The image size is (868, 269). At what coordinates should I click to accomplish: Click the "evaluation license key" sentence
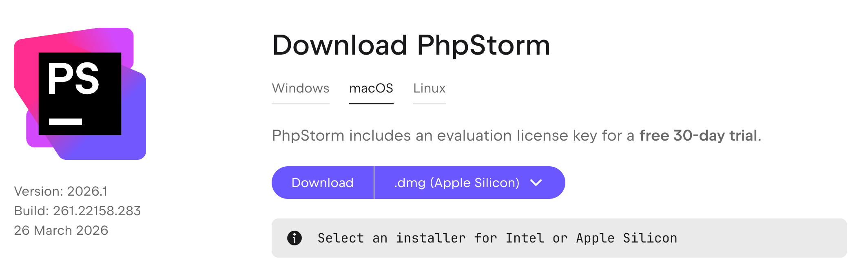[x=453, y=136]
